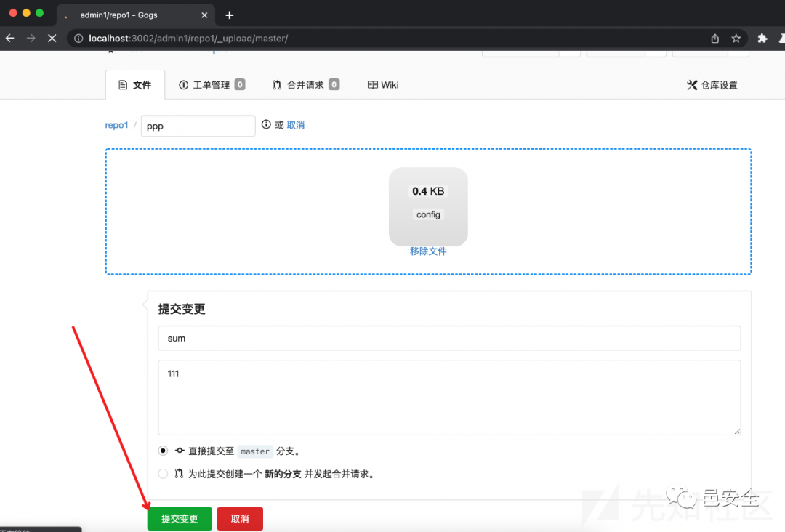The image size is (785, 532).
Task: Click the 合并请求 branch icon
Action: click(276, 84)
